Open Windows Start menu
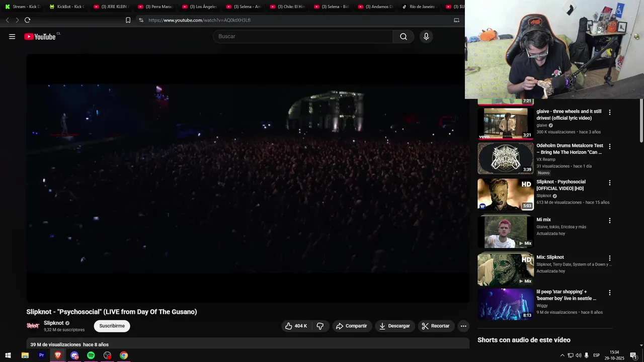The height and width of the screenshot is (362, 644). 8,355
